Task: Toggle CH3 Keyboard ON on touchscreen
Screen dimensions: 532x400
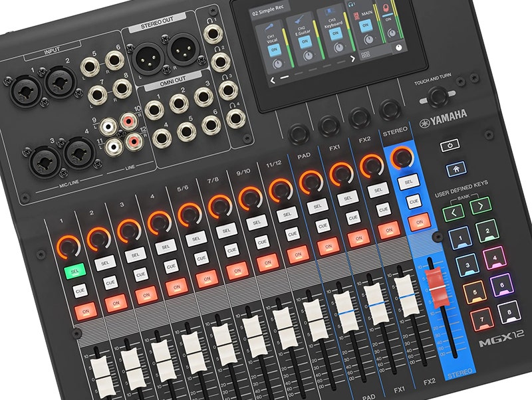Action: point(335,34)
